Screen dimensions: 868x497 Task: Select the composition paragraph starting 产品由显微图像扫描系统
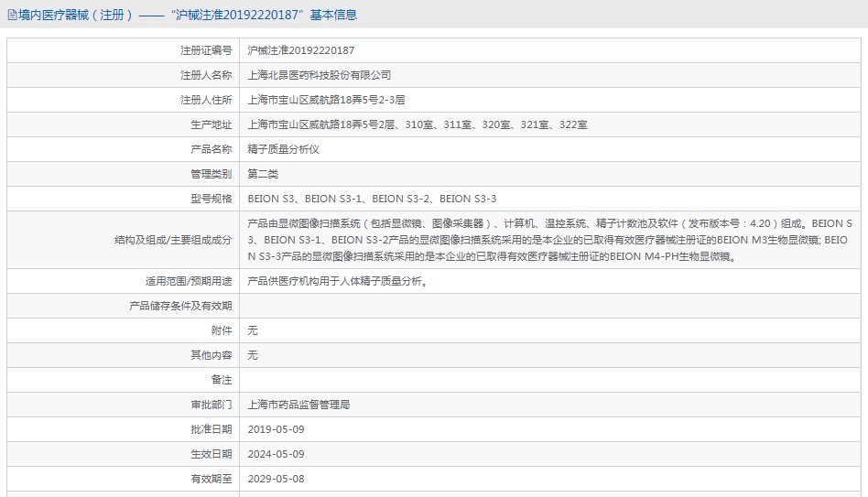[549, 240]
